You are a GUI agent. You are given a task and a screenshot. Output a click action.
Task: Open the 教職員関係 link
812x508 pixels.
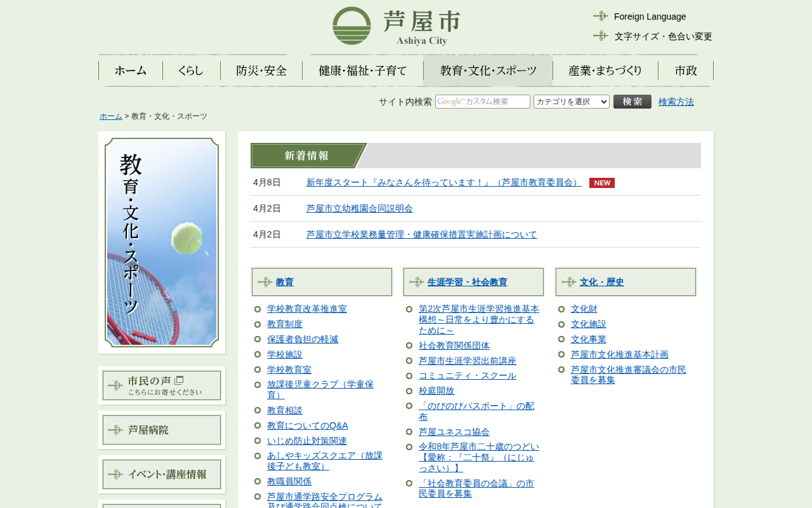click(x=289, y=481)
